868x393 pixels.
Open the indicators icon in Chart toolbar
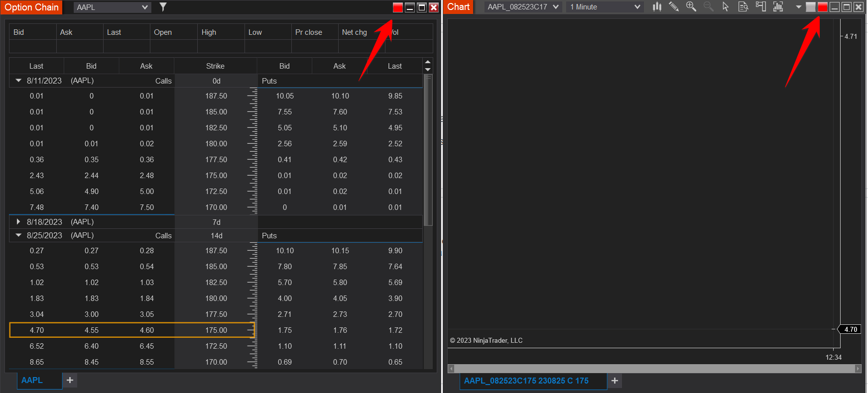[x=778, y=7]
